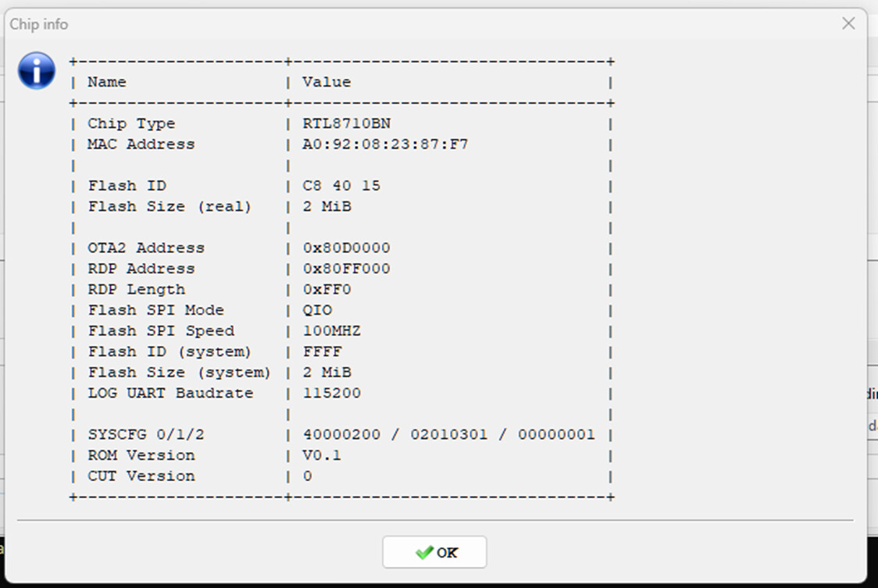The image size is (878, 588).
Task: Click the ROM Version value V0.1
Action: (322, 454)
